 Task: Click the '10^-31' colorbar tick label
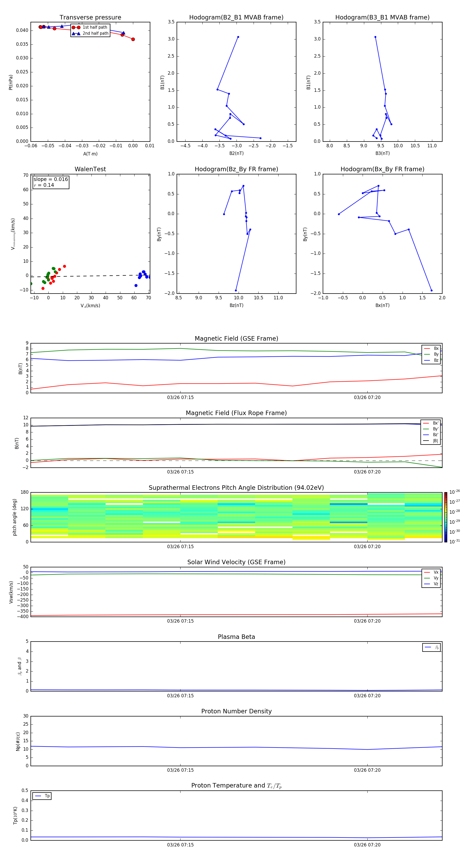[455, 542]
